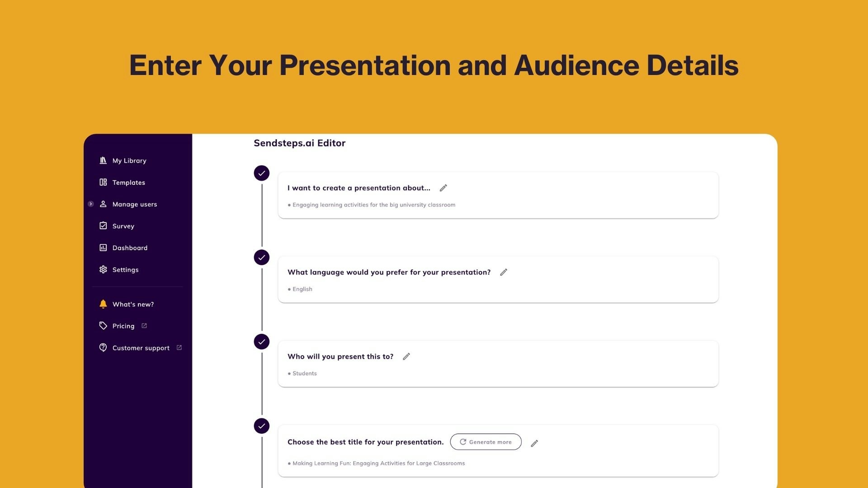
Task: Click external link icon next to Pricing
Action: (144, 326)
